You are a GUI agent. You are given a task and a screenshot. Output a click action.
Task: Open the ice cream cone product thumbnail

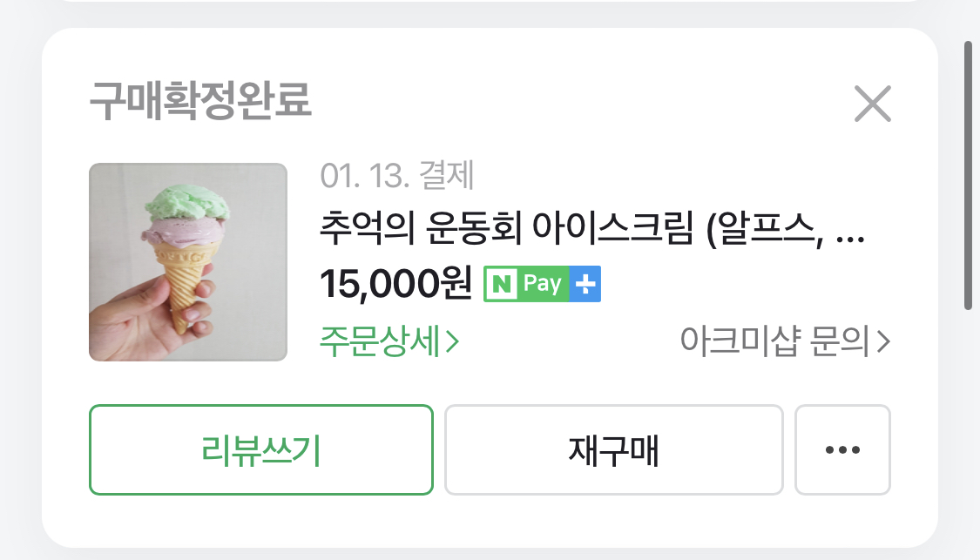click(x=188, y=262)
